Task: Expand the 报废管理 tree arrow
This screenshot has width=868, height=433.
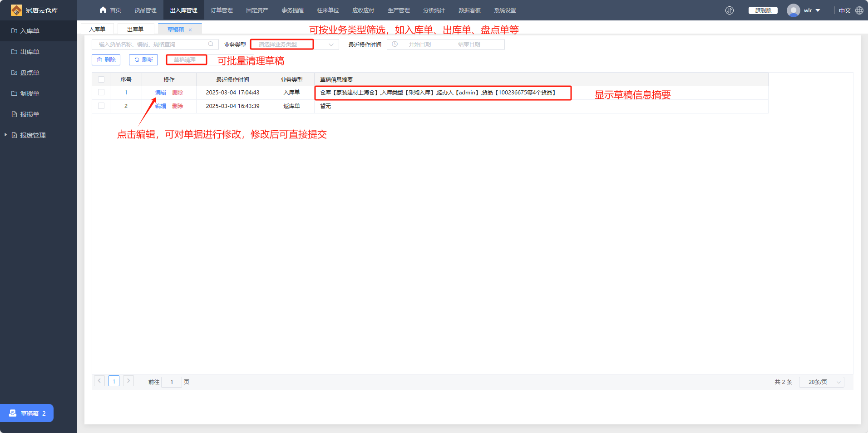Action: [5, 135]
